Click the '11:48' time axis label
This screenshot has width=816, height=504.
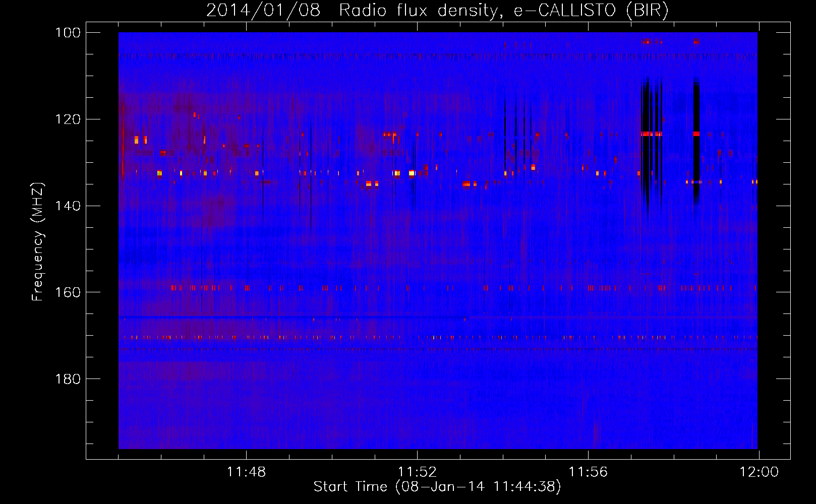pos(246,472)
